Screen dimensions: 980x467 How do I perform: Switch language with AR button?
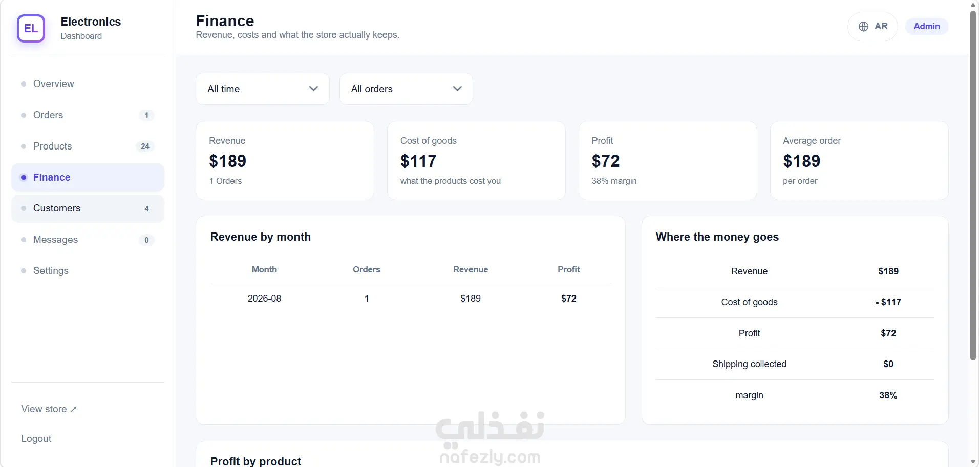point(872,27)
